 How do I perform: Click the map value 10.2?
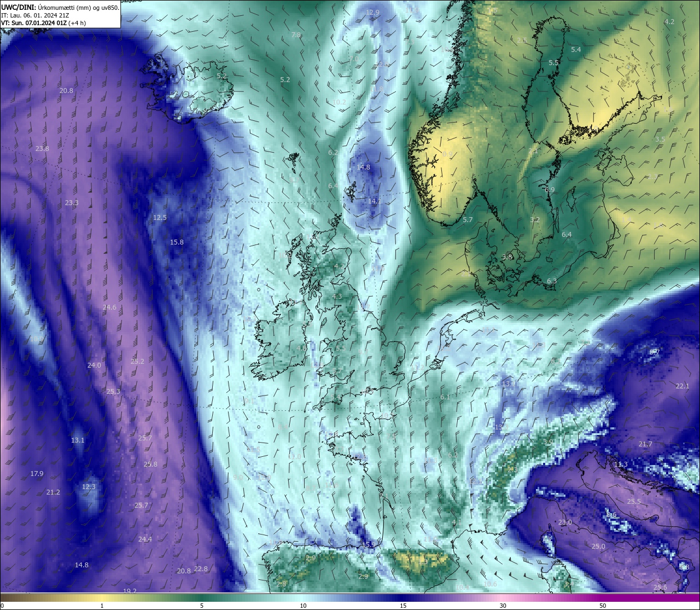[339, 102]
